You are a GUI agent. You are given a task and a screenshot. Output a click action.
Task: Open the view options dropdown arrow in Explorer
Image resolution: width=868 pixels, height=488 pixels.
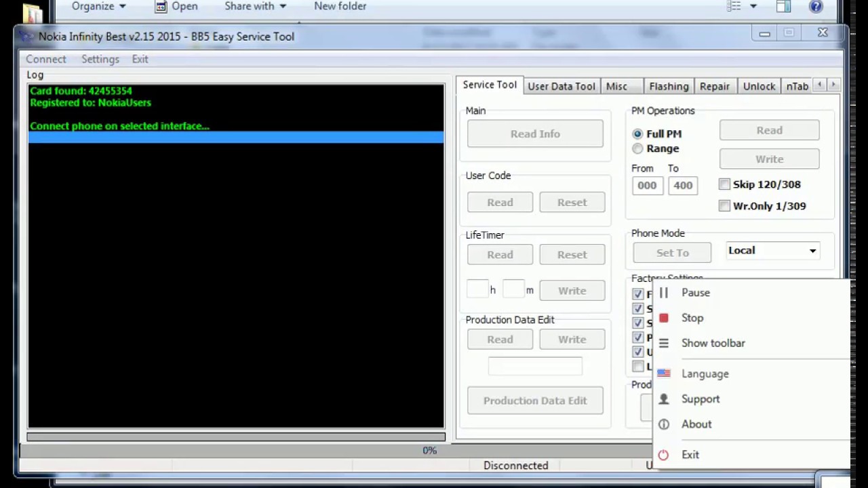(753, 6)
